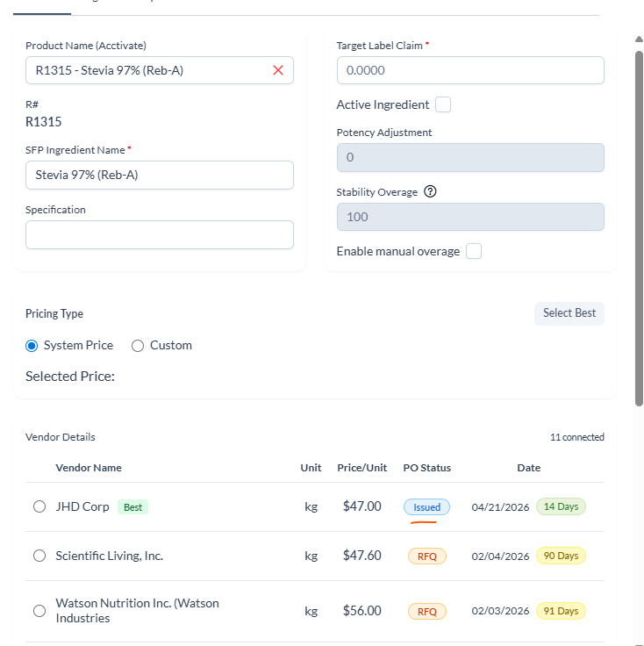
Task: Click Watson Nutrition Inc. vendor name
Action: 137,611
